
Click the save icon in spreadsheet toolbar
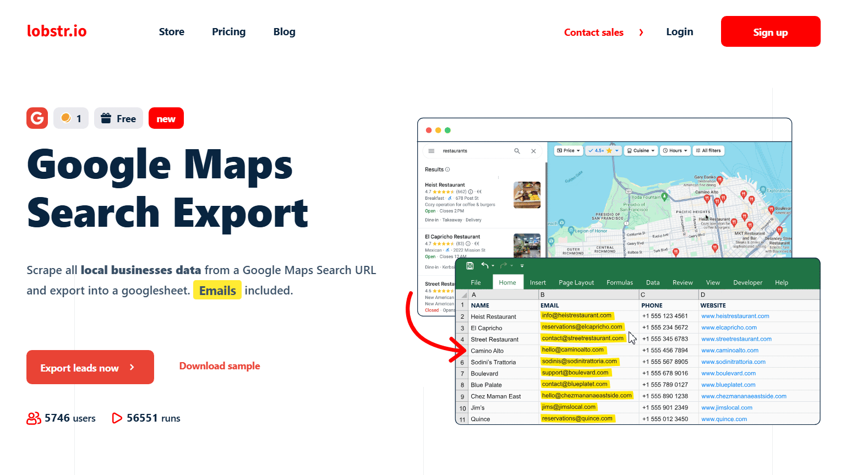(x=470, y=266)
